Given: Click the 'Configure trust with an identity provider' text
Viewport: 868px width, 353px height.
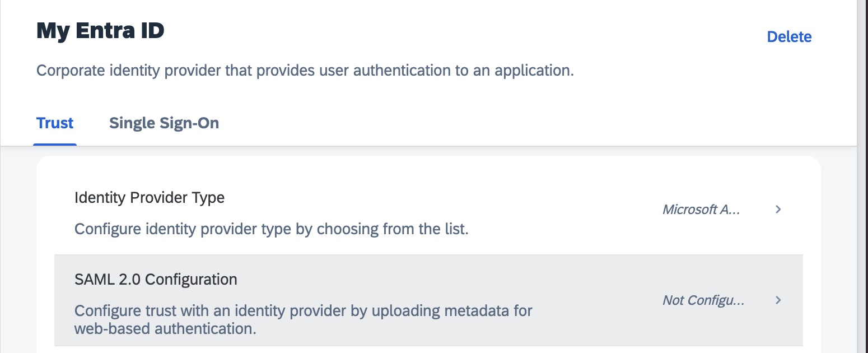Looking at the screenshot, I should [x=224, y=310].
